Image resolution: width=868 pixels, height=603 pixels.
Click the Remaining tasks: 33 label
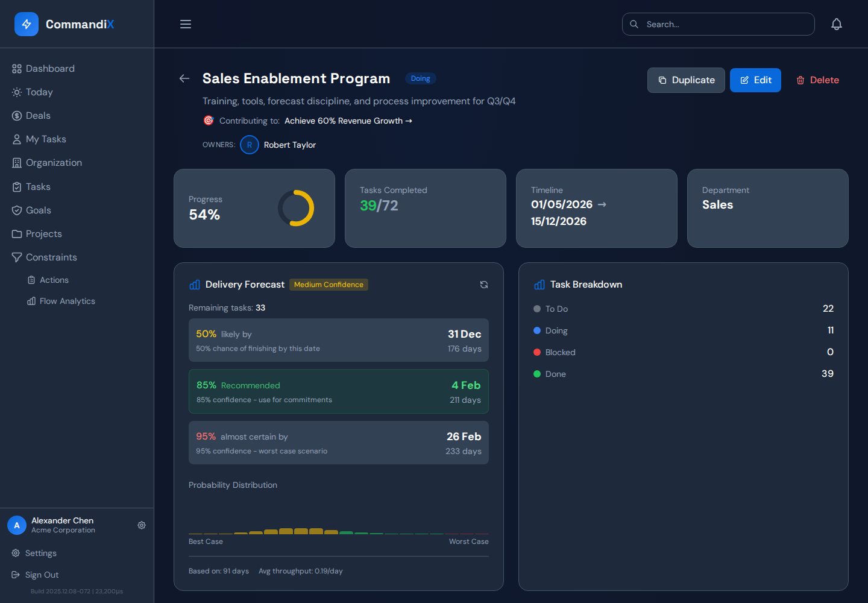227,308
